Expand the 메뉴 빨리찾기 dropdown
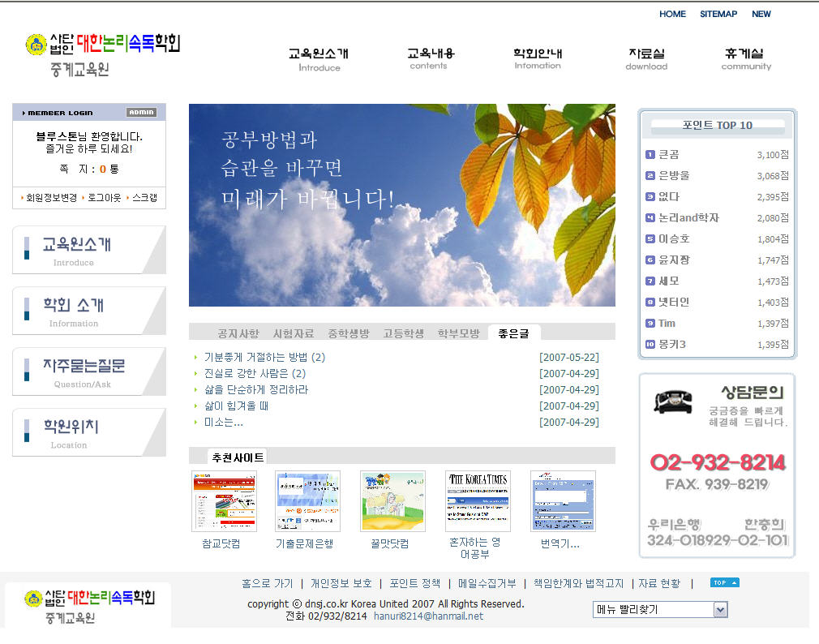The width and height of the screenshot is (819, 644). pos(719,610)
